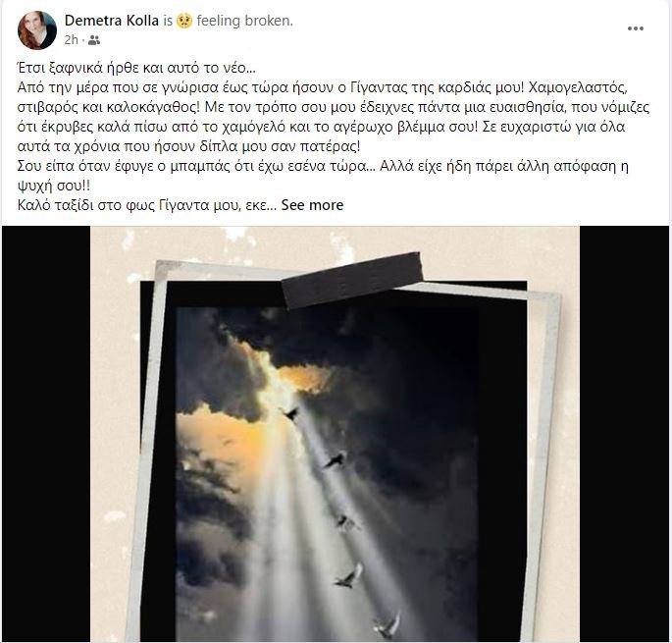Click the left black bar of the image

46,434
